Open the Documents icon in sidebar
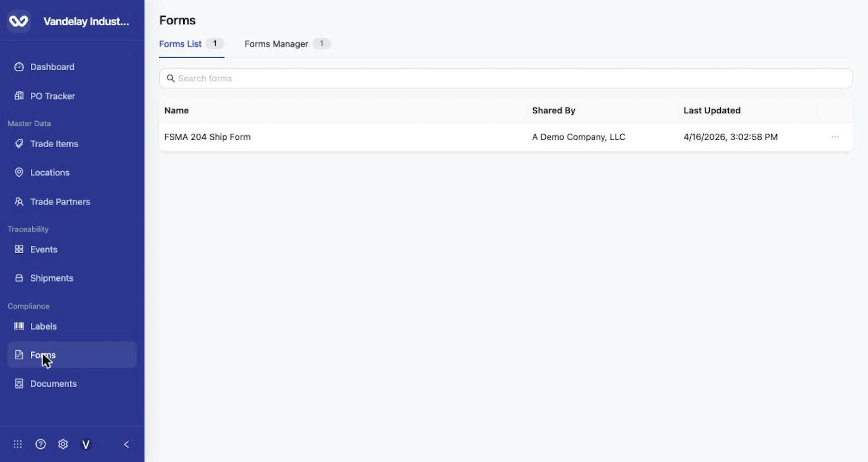Screen dimensions: 868x462 19,384
